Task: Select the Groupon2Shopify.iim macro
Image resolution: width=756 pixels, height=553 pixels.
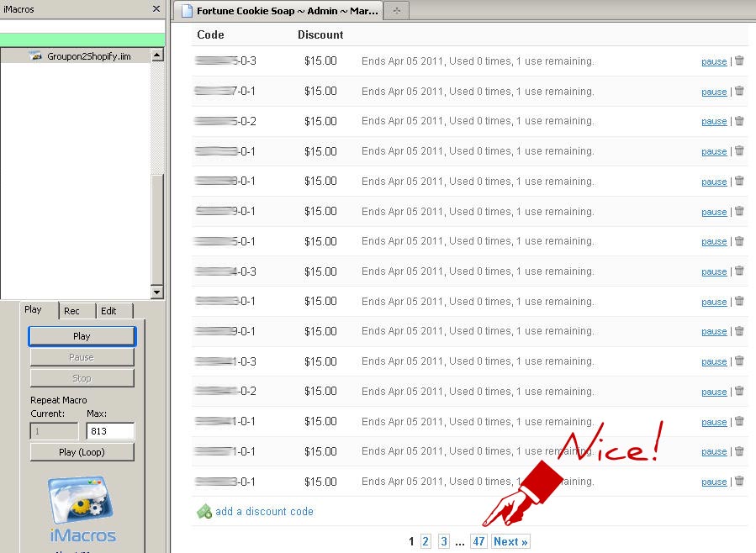Action: pos(88,56)
